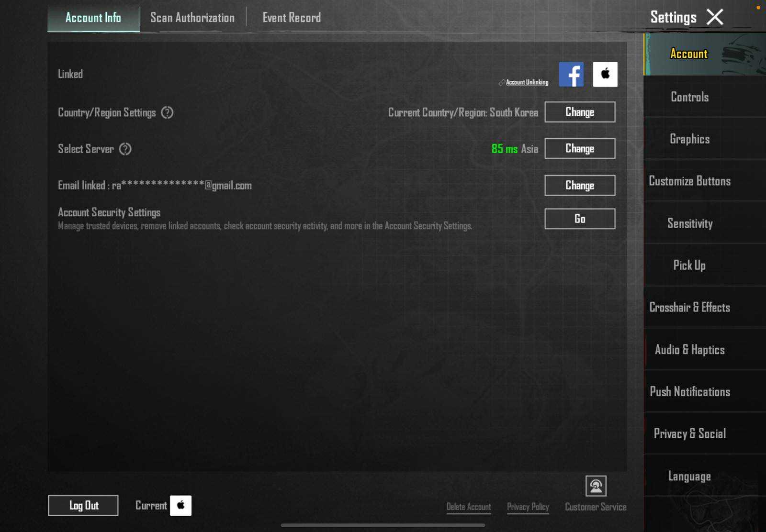The height and width of the screenshot is (532, 766).
Task: Click the Log Out button
Action: point(83,506)
